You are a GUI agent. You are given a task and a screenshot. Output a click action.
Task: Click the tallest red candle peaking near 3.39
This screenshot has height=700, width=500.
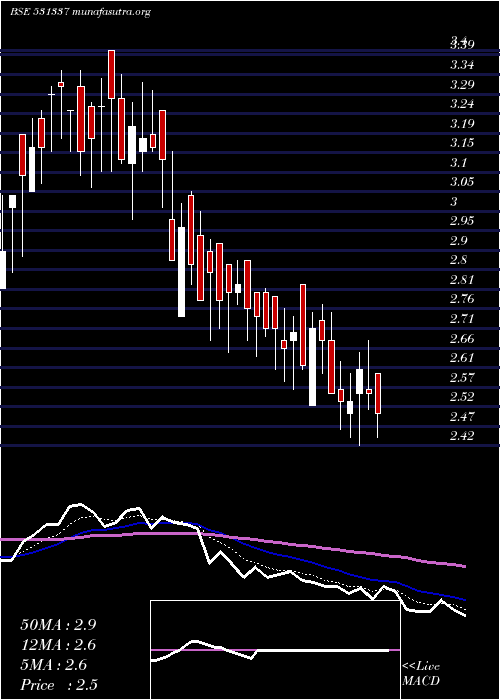(x=112, y=75)
